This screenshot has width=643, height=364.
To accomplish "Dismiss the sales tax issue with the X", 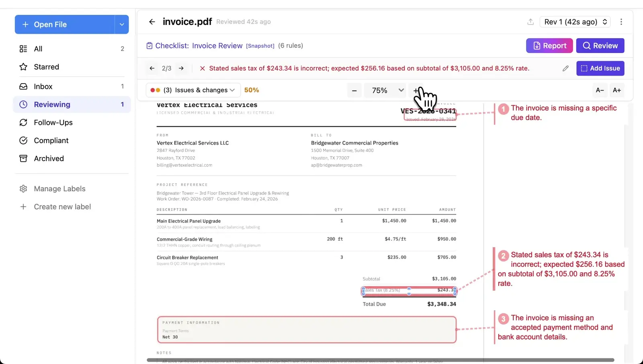I will point(202,68).
